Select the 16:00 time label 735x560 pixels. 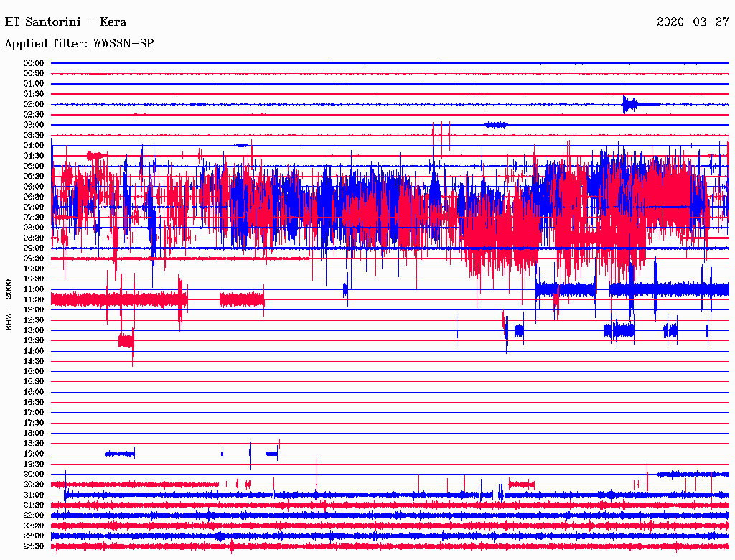pos(34,393)
